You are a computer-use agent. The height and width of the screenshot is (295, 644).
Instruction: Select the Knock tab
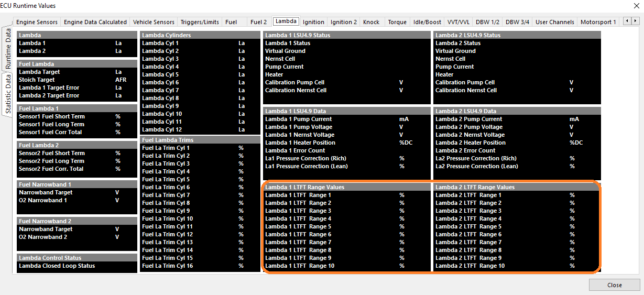372,22
